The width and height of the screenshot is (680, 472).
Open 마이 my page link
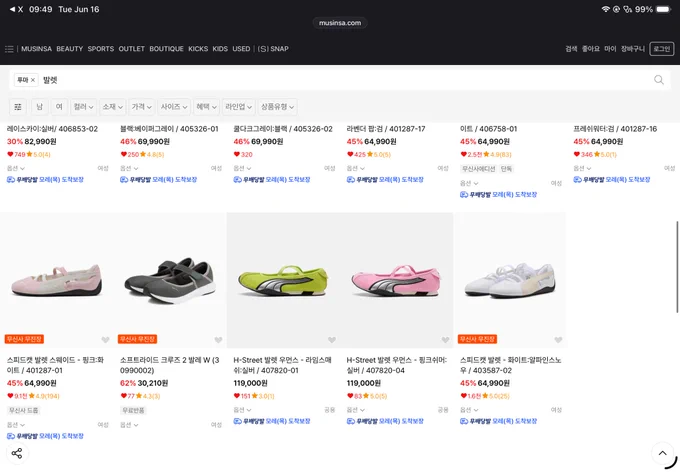point(610,49)
